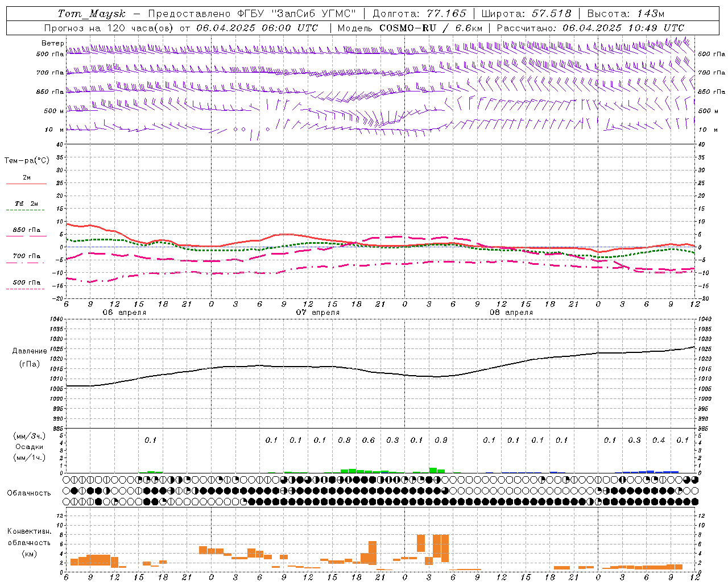Select the Осадки precipitation label
Viewport: 728px width, 582px height.
click(29, 447)
